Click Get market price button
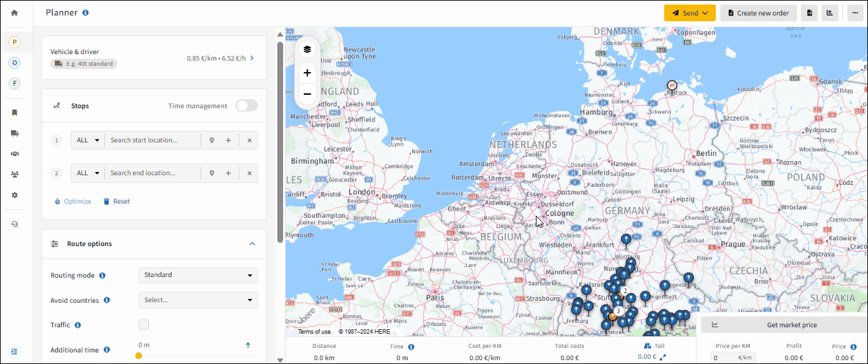 [784, 325]
